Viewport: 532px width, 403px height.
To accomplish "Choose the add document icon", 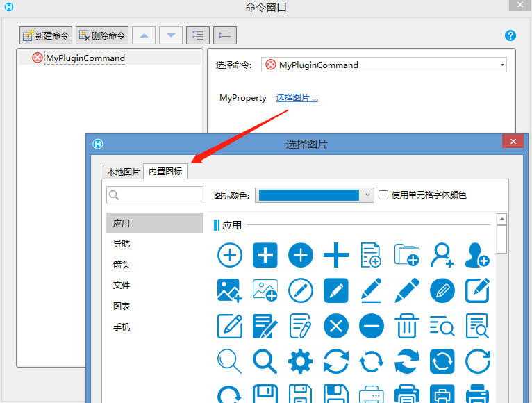I will pos(371,255).
